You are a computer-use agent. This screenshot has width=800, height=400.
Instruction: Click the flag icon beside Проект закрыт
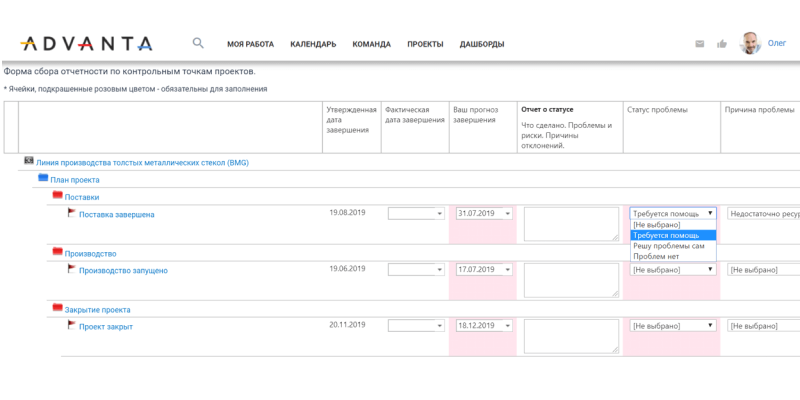coord(71,326)
